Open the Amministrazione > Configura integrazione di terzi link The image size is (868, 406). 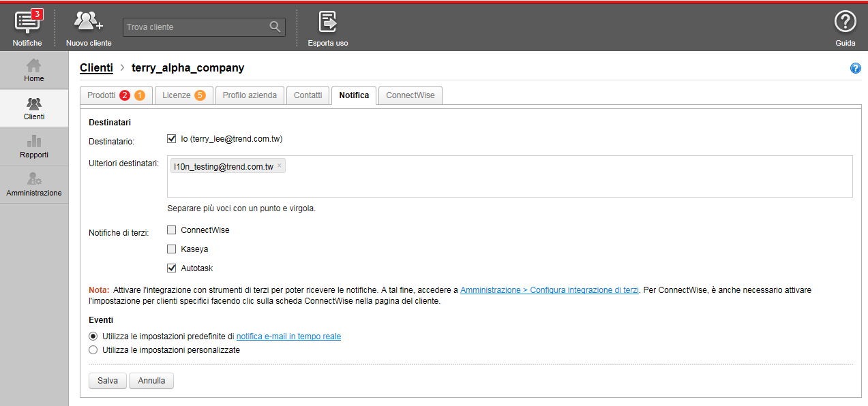549,290
